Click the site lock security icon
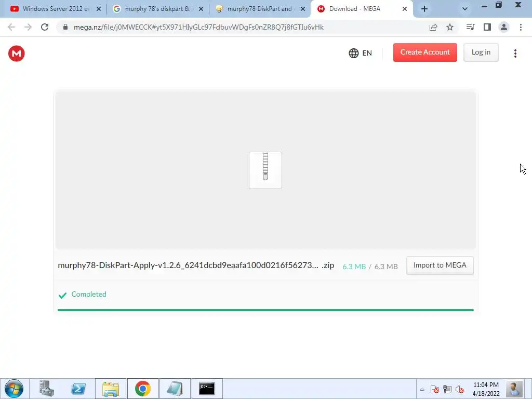 tap(65, 27)
